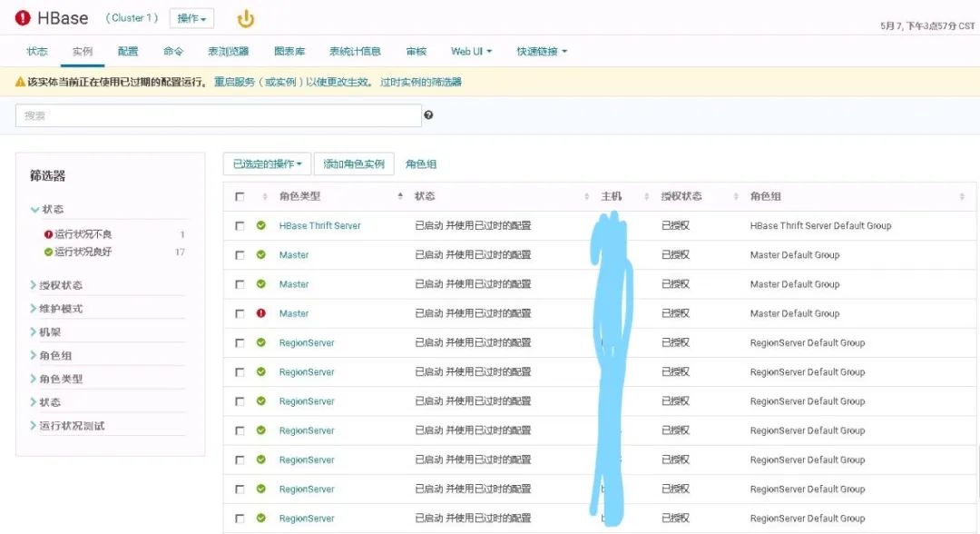Open the HBase Thrift Server role link
980x534 pixels.
pos(320,226)
